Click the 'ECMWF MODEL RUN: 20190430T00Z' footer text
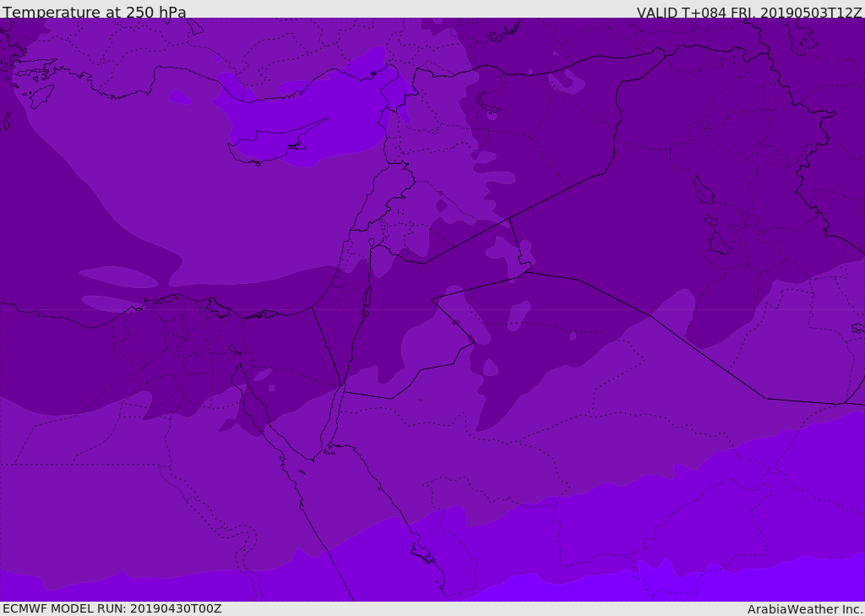The height and width of the screenshot is (616, 865). click(x=112, y=608)
